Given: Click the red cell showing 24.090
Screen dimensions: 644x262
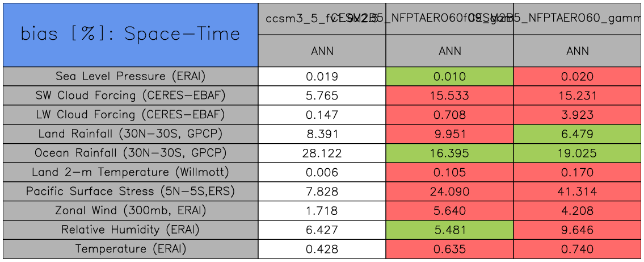Looking at the screenshot, I should (x=449, y=192).
